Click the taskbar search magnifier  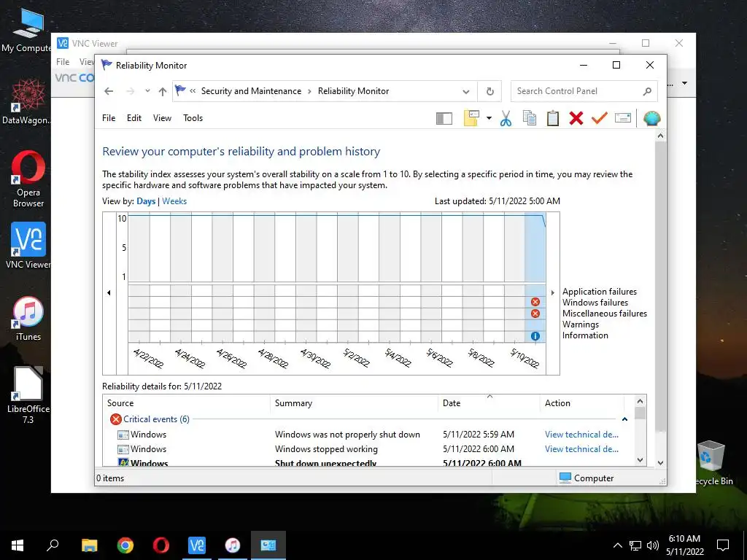(x=53, y=545)
